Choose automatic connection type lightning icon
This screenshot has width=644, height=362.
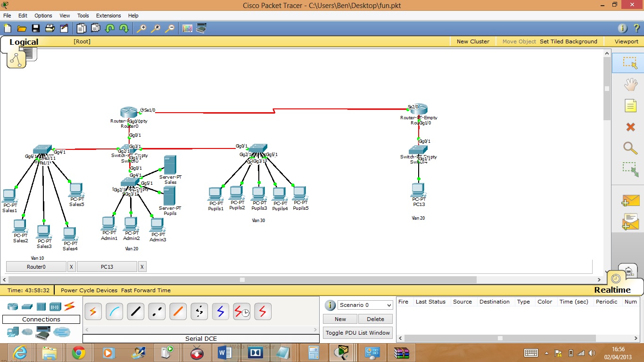click(93, 312)
